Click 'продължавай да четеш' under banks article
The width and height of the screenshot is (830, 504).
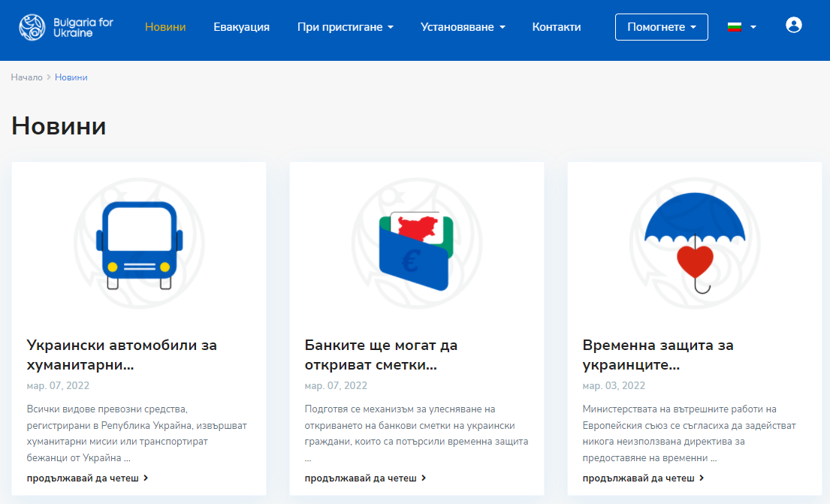361,477
